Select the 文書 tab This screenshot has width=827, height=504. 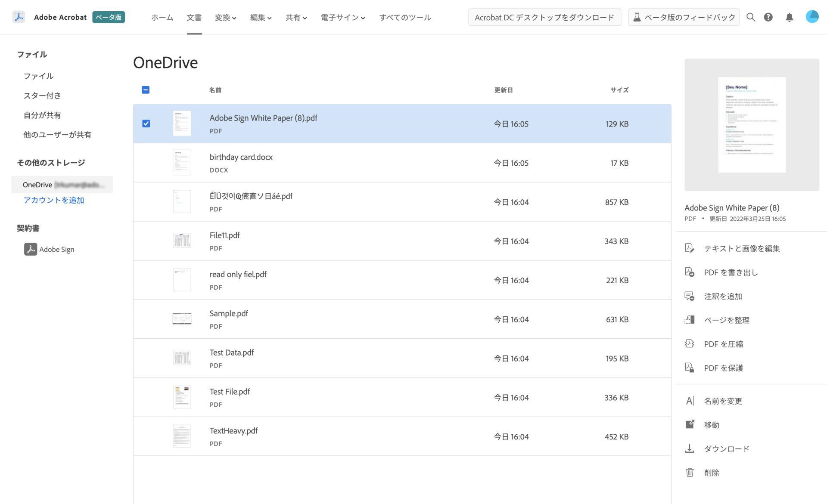click(194, 18)
